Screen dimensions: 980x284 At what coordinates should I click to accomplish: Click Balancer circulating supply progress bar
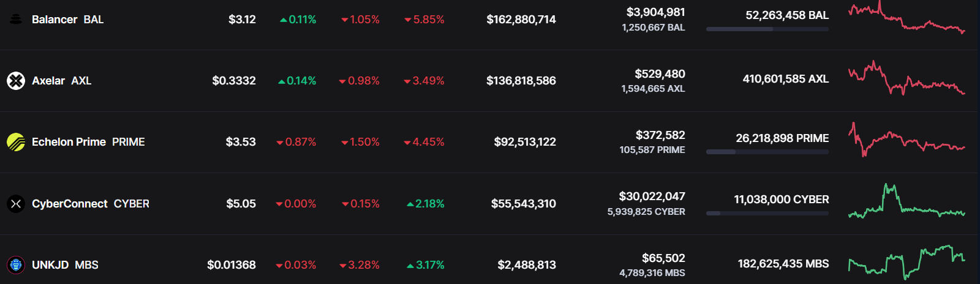click(x=767, y=29)
